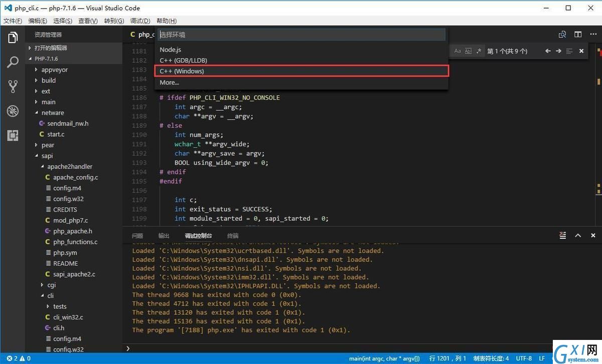Image resolution: width=602 pixels, height=364 pixels.
Task: Open the 调试(D) menu
Action: click(x=140, y=21)
